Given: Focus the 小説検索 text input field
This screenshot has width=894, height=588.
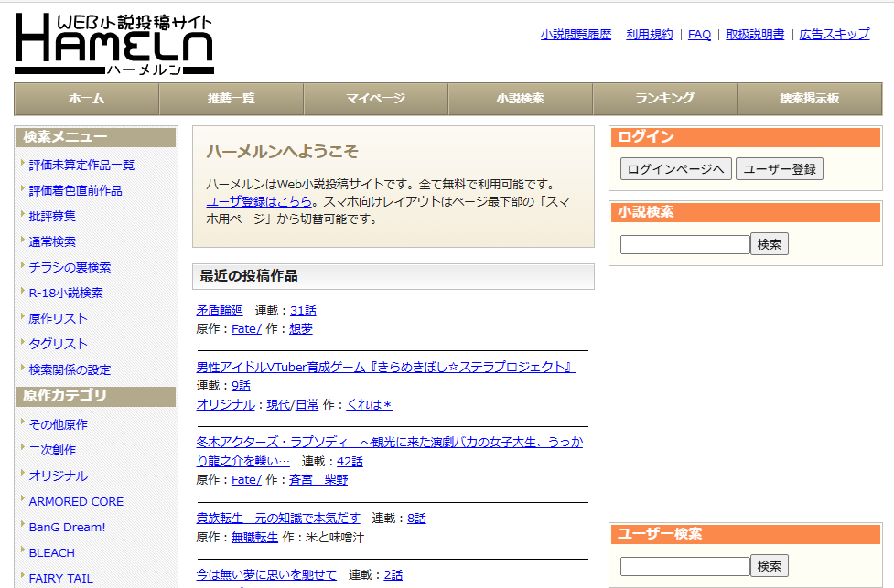Looking at the screenshot, I should pos(684,245).
